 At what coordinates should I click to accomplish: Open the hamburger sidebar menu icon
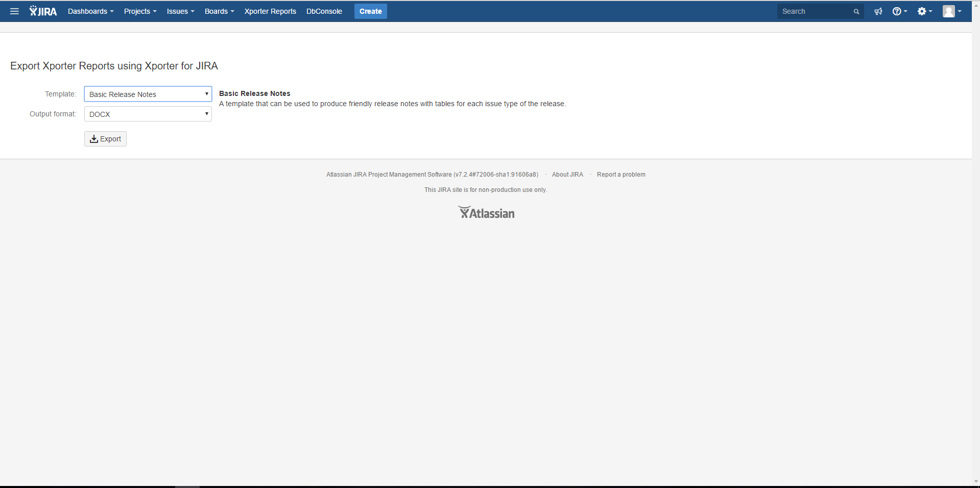(14, 11)
